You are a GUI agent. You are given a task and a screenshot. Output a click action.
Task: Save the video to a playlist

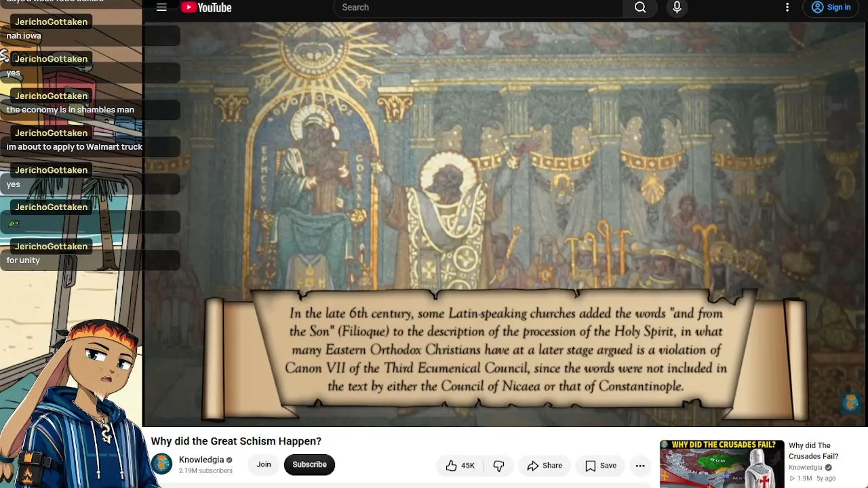coord(601,466)
